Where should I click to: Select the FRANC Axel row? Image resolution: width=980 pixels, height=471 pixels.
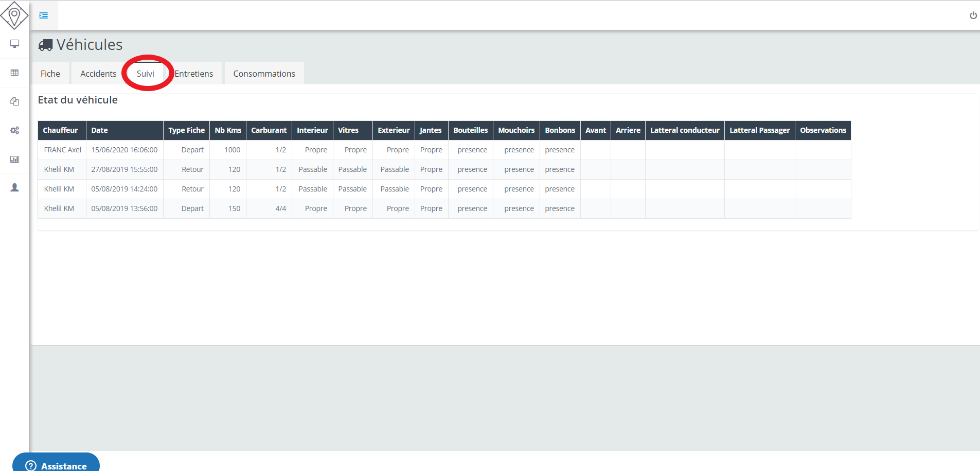62,150
